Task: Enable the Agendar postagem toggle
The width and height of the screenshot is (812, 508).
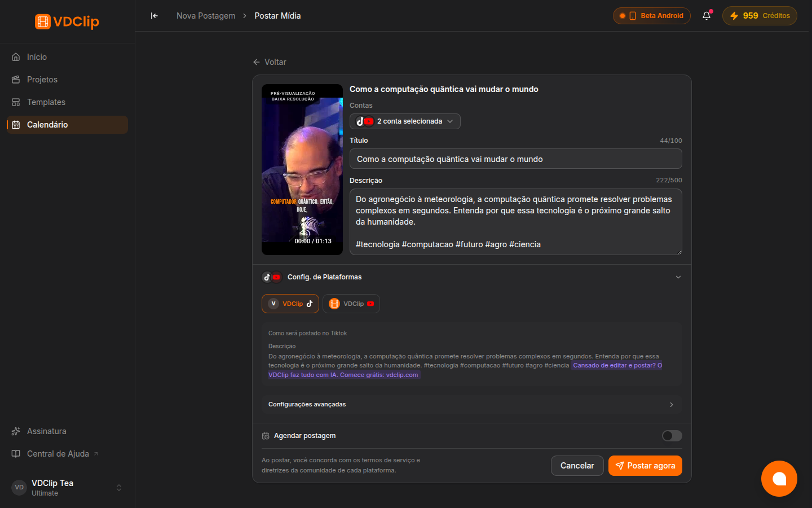Action: [x=672, y=436]
